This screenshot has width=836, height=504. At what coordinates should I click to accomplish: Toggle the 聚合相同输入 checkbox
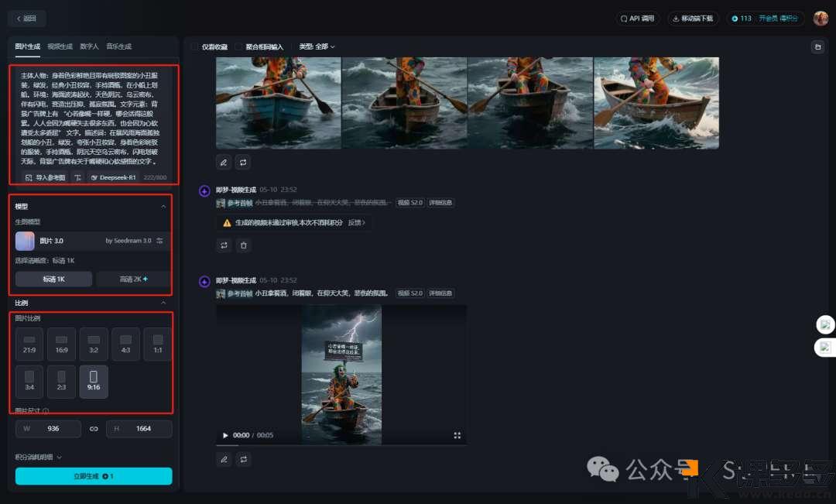click(x=239, y=47)
